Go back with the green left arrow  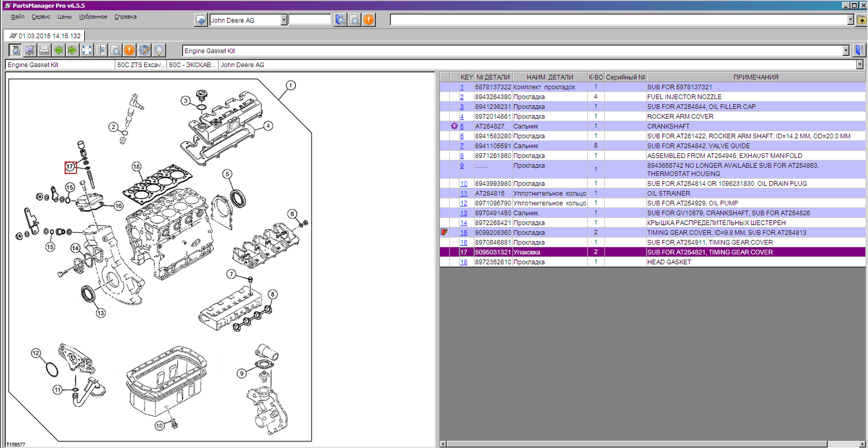(x=59, y=50)
